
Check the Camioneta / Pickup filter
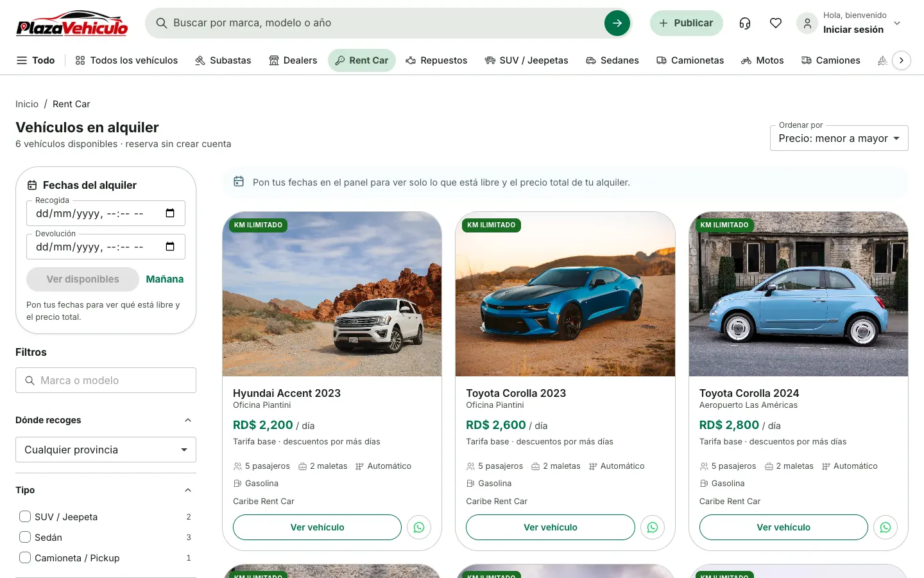(25, 557)
